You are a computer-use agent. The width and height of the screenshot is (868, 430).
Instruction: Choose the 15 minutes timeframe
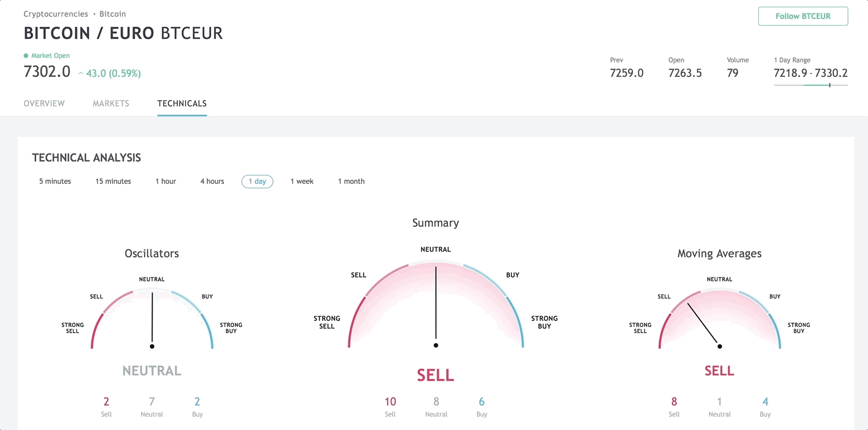[x=113, y=182]
